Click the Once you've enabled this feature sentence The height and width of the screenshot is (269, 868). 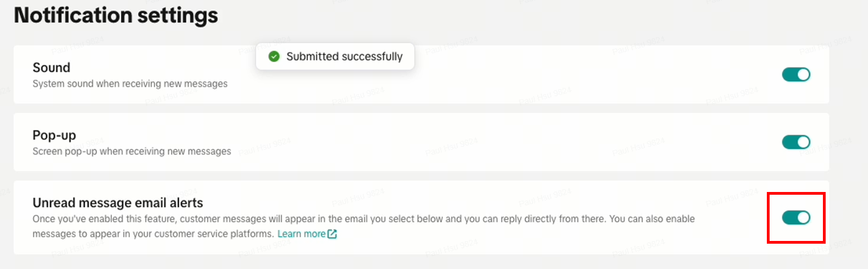363,219
